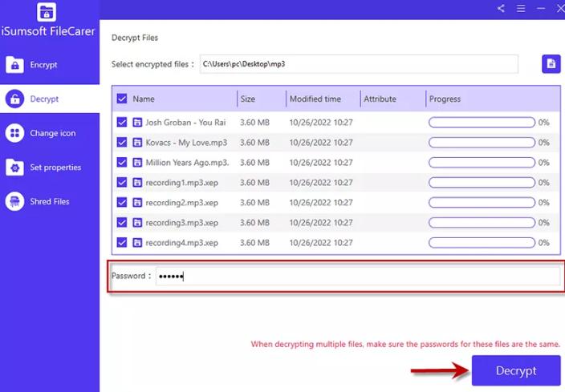Minimize the FileCarer window
The width and height of the screenshot is (565, 392).
coord(541,8)
